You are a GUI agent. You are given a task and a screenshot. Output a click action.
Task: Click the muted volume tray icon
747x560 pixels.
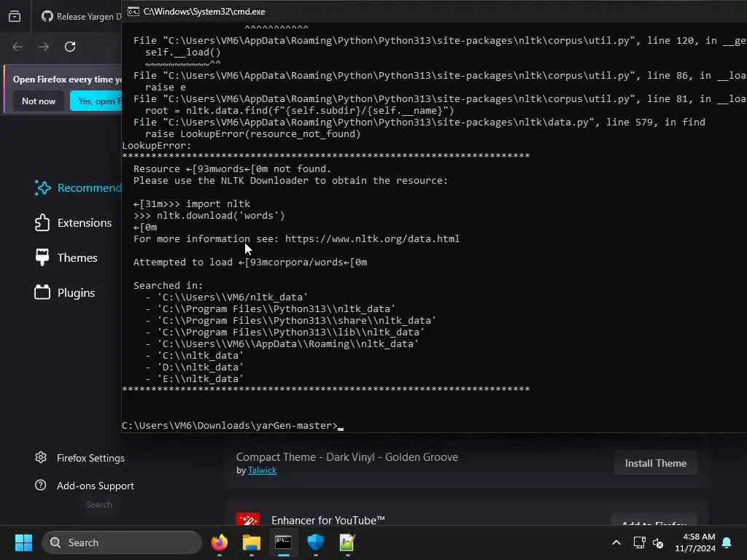pos(658,542)
